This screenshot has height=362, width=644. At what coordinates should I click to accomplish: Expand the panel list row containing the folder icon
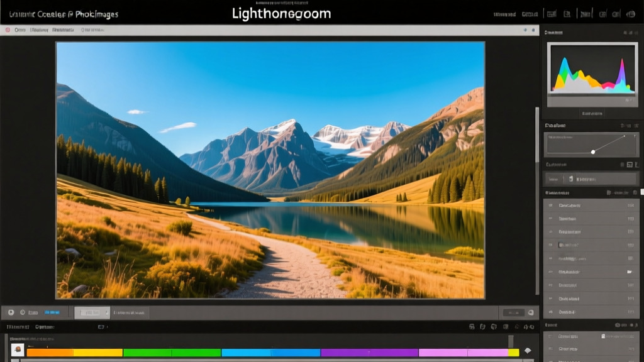tap(591, 271)
